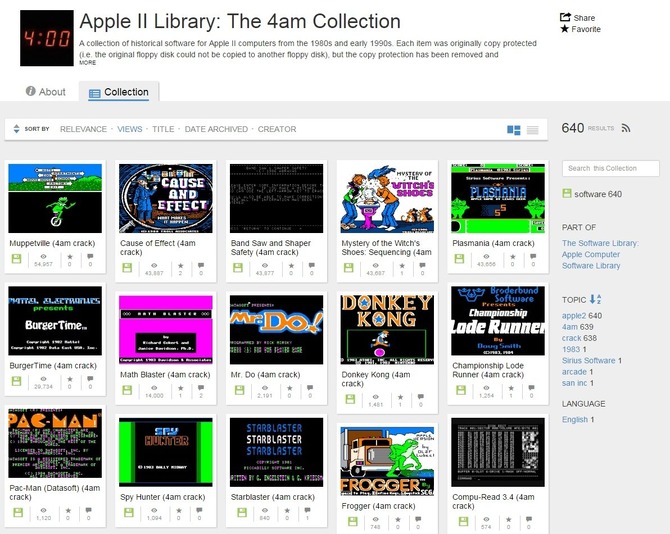Filter by software 640 media type
The width and height of the screenshot is (670, 534).
coord(592,194)
